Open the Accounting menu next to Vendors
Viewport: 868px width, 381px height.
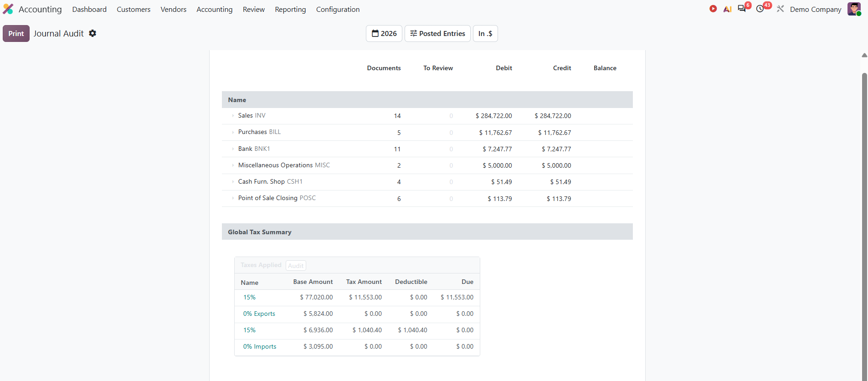coord(215,9)
